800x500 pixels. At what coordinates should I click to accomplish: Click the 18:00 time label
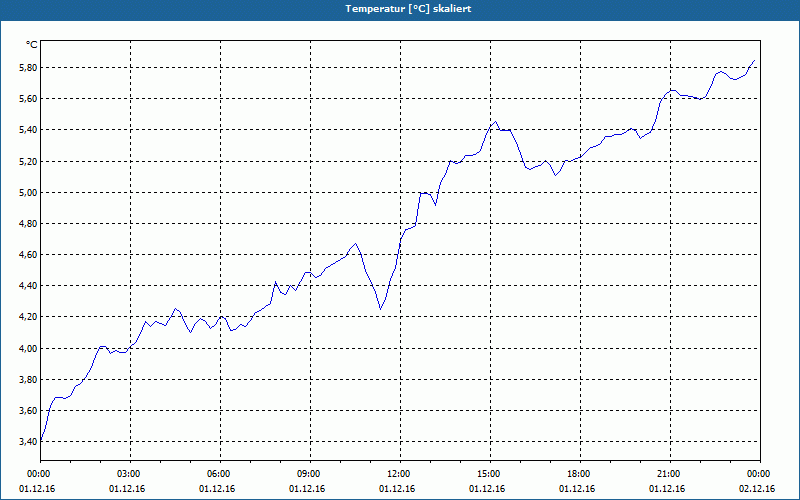[x=581, y=474]
